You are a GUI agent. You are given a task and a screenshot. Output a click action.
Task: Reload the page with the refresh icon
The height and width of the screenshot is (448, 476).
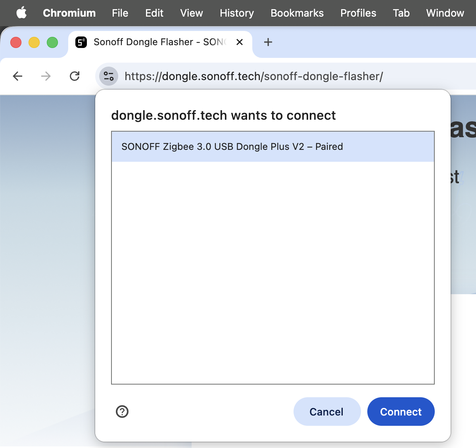(x=75, y=76)
